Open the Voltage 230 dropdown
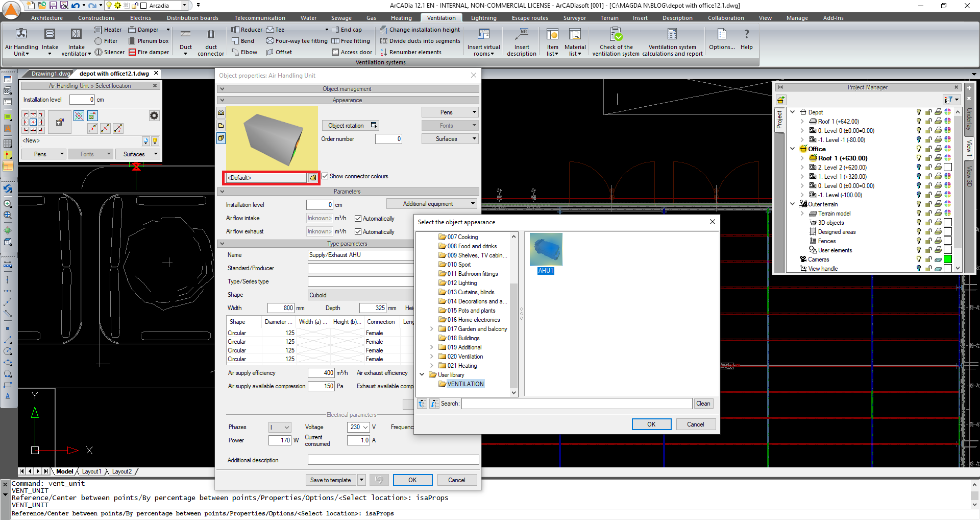980x520 pixels. pos(358,427)
